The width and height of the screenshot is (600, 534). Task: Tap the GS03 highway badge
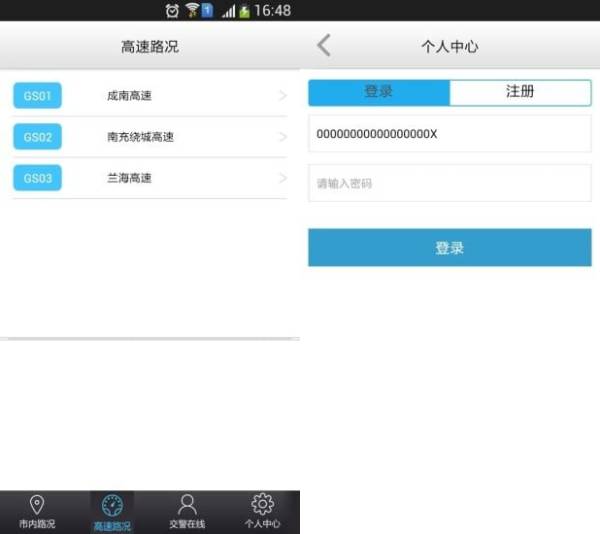pos(38,178)
